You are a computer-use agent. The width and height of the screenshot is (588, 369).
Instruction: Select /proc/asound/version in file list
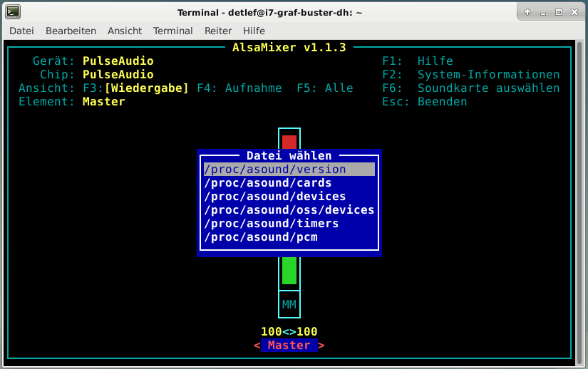coord(289,170)
